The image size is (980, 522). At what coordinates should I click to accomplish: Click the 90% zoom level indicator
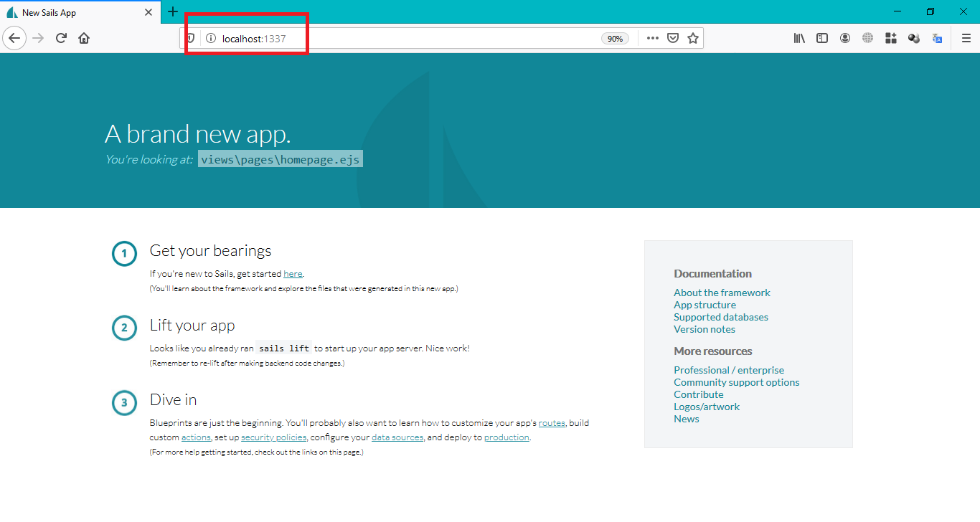615,38
